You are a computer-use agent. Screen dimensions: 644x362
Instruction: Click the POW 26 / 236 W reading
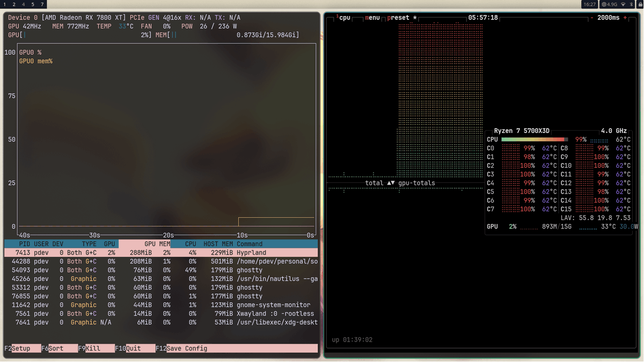[209, 26]
